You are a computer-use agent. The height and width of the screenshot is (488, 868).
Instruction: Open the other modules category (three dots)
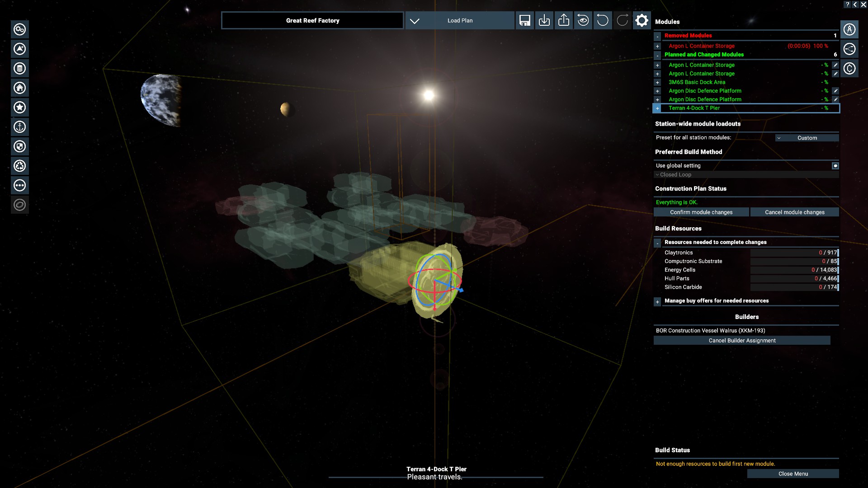(x=19, y=185)
